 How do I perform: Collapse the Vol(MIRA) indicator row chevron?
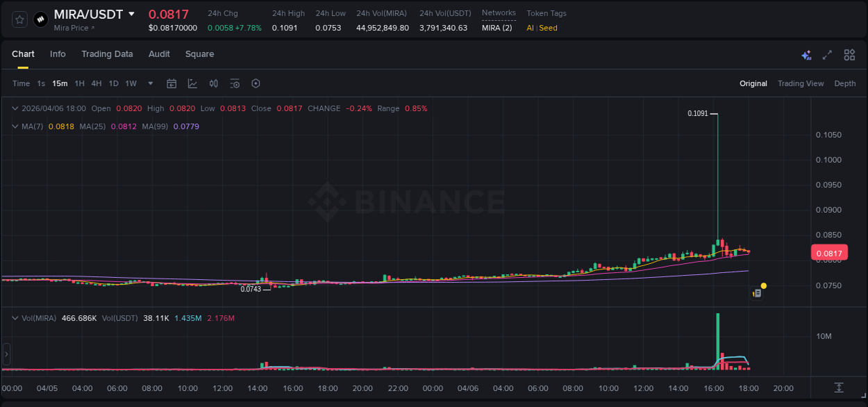15,318
